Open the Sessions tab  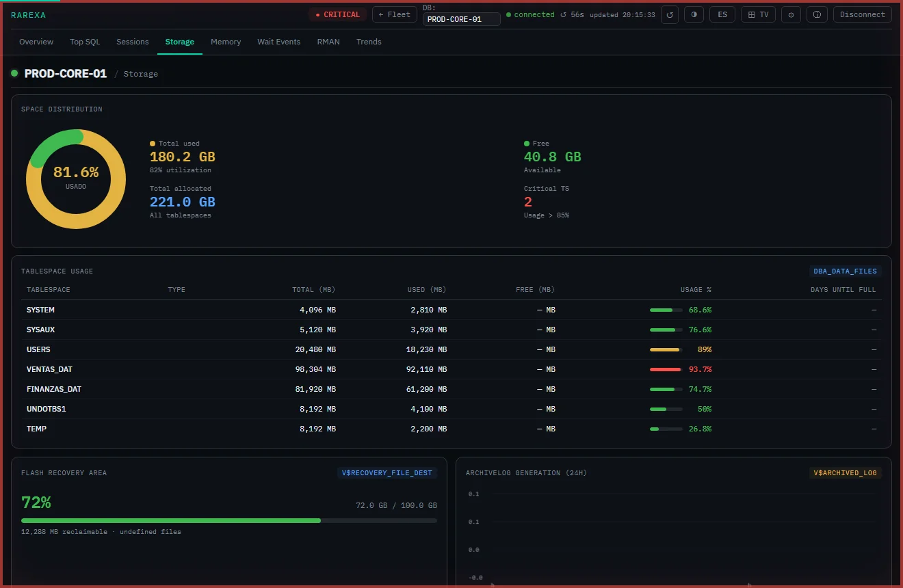(x=133, y=42)
